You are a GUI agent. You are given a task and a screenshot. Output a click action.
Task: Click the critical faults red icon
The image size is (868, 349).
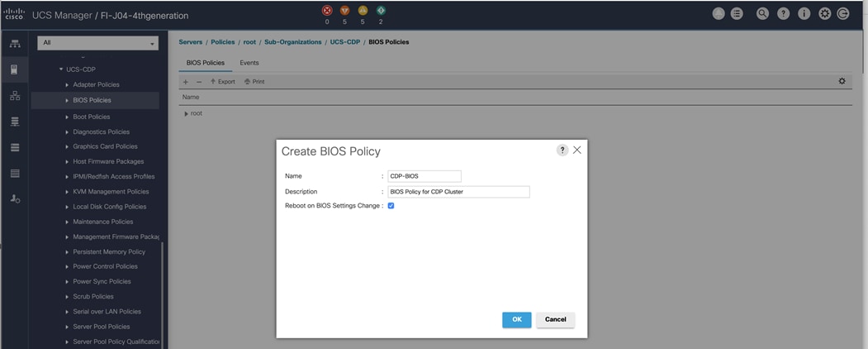326,11
